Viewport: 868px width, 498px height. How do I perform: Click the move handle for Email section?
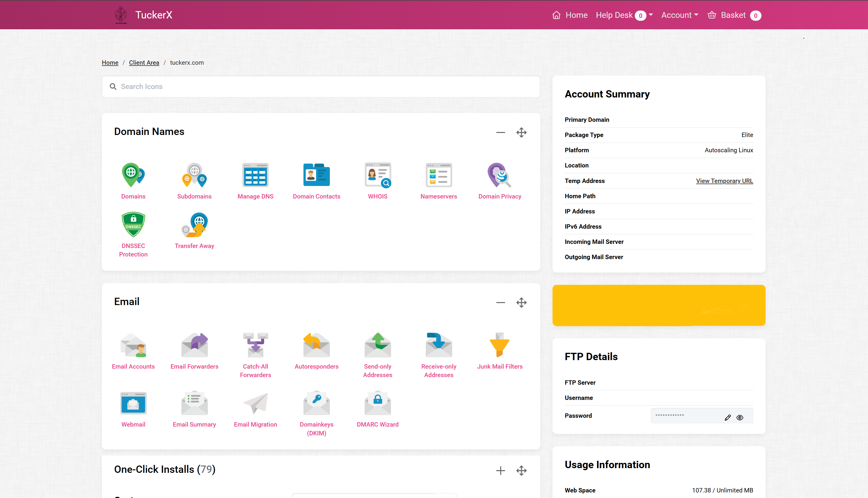(521, 302)
